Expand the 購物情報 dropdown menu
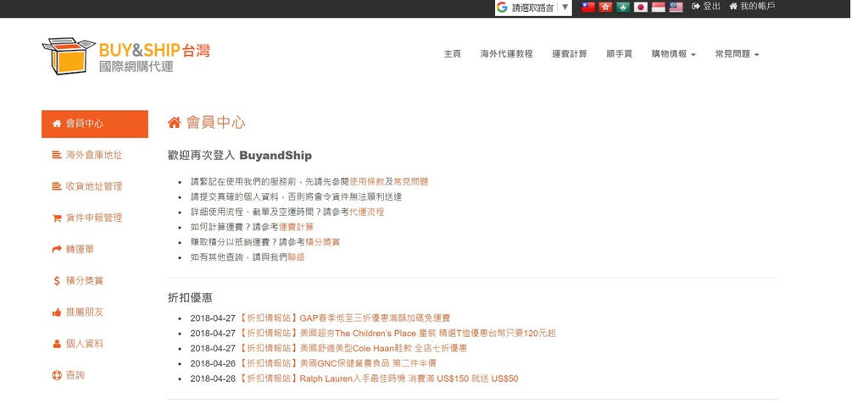868x403 pixels. pyautogui.click(x=673, y=54)
